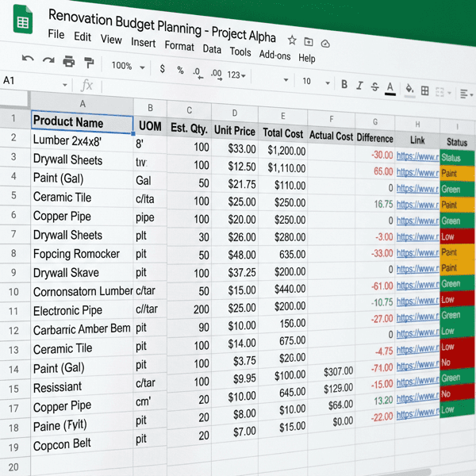The height and width of the screenshot is (476, 476).
Task: Format selection as currency
Action: (x=163, y=68)
